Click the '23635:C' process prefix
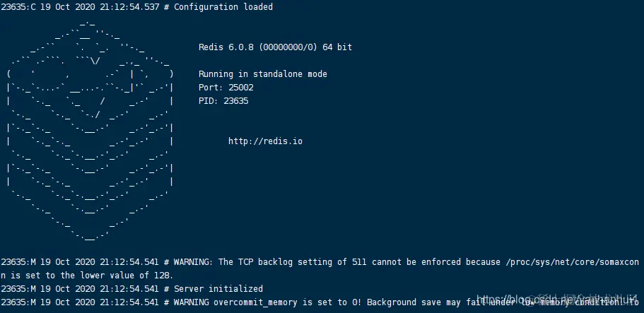This screenshot has height=313, width=644. (x=18, y=7)
